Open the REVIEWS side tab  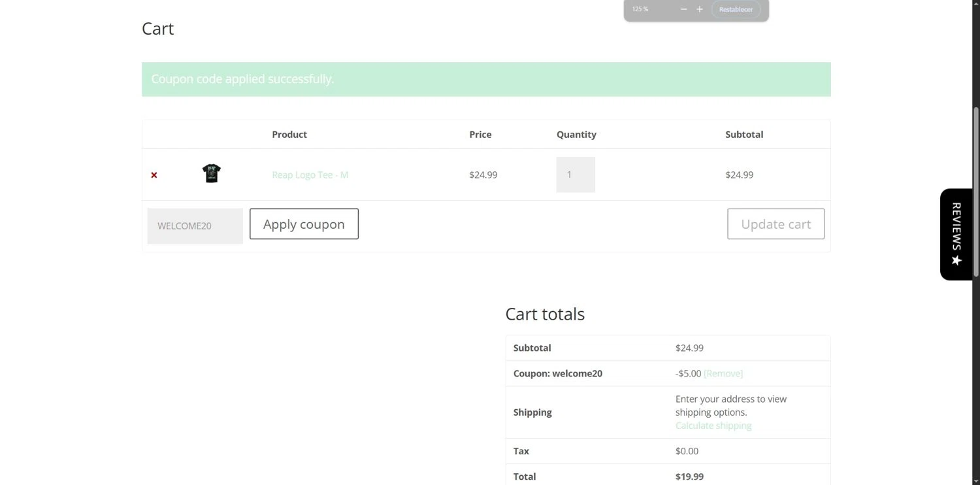pyautogui.click(x=956, y=226)
